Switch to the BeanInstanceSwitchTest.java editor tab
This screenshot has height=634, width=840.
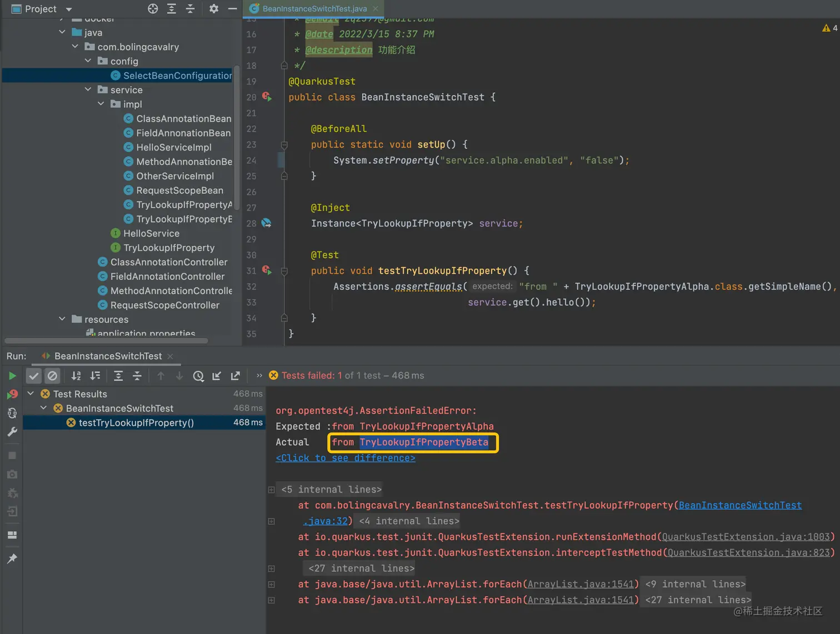click(x=314, y=9)
